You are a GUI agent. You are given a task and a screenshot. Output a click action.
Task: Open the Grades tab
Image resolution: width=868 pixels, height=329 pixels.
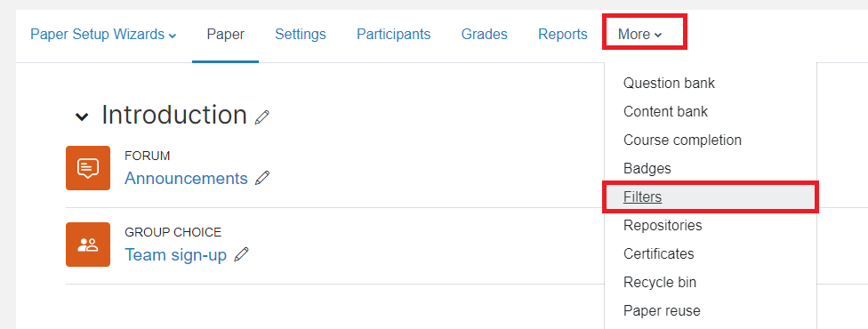tap(485, 35)
